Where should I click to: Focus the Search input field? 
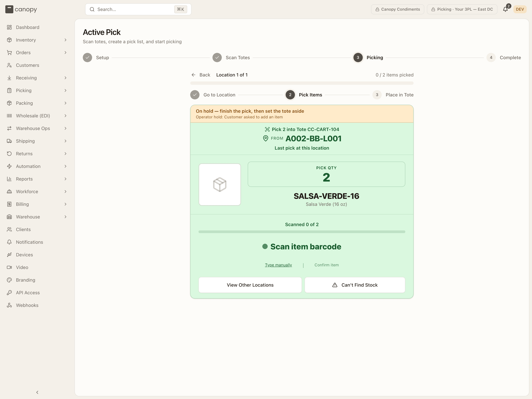pos(138,9)
